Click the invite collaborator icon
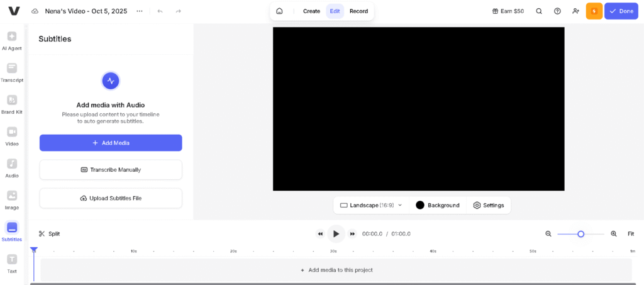 click(575, 11)
